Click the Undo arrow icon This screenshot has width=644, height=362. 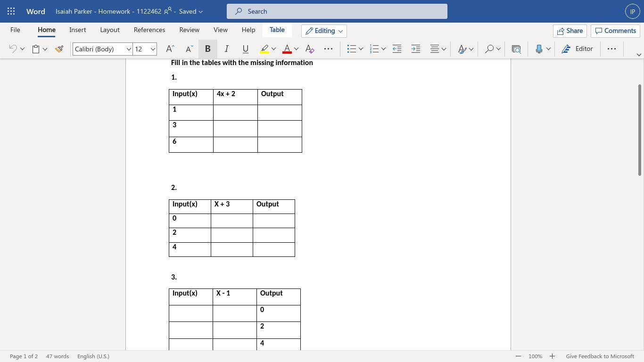(13, 49)
